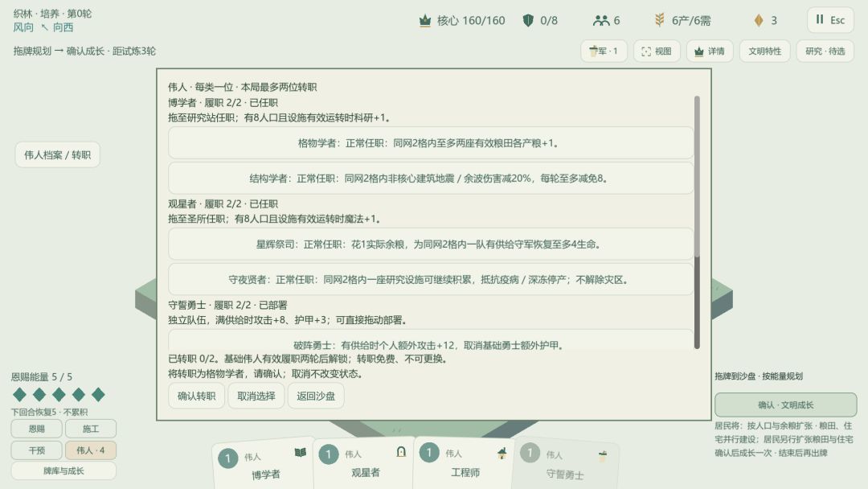Select the 结构学者 promotion option
The height and width of the screenshot is (489, 868).
431,178
